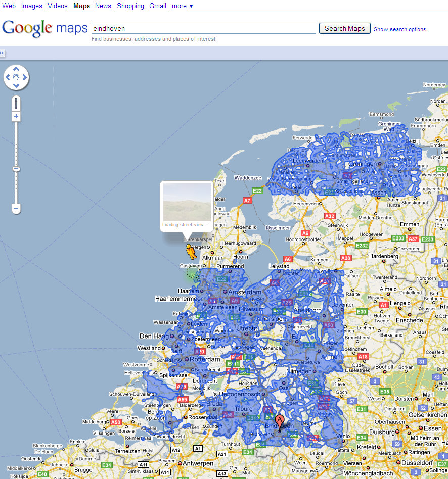Click the A37 road shield near Emmen

tap(413, 238)
